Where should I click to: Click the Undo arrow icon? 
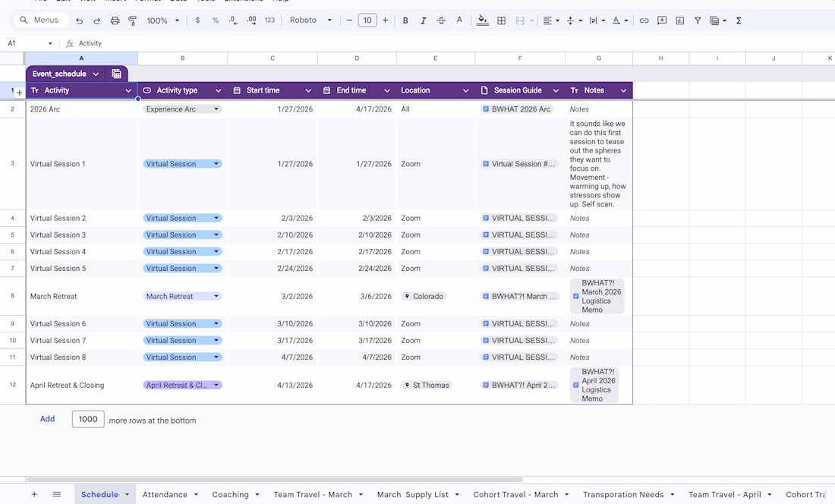coord(80,20)
